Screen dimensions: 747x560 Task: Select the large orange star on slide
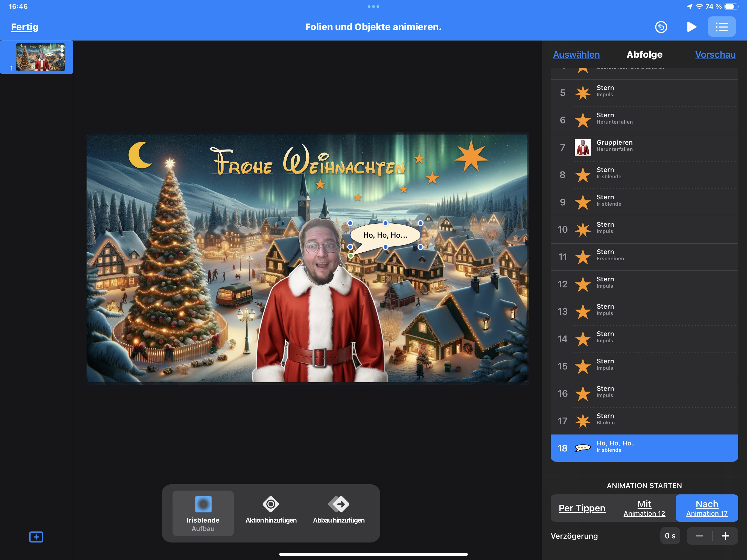(471, 156)
